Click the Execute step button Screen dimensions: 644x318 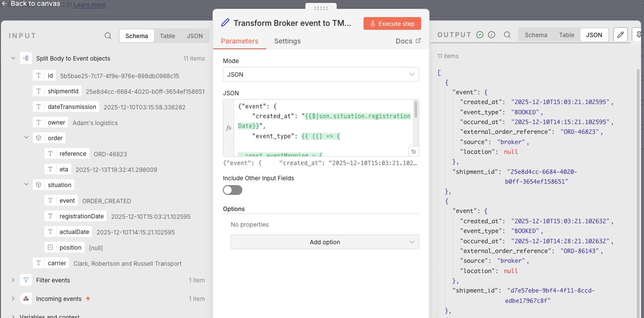392,23
